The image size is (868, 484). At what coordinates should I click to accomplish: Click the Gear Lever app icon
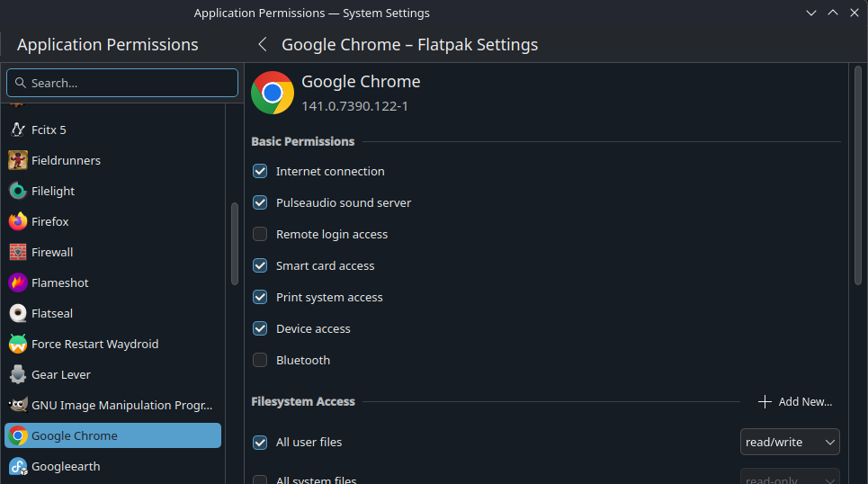18,374
